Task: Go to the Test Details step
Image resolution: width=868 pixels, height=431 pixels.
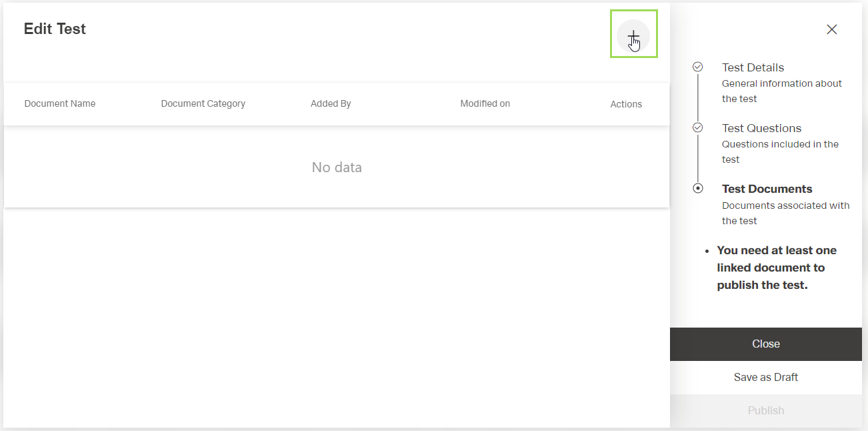Action: click(753, 67)
